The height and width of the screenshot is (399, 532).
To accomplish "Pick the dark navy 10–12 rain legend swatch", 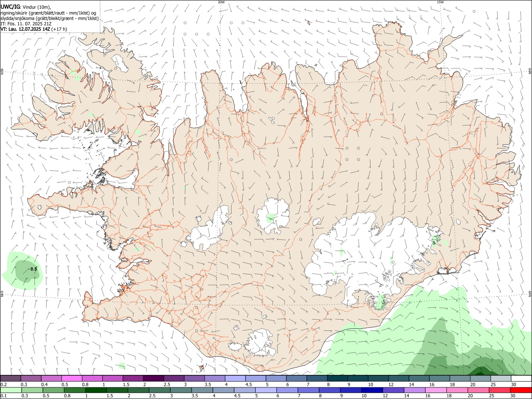I will [372, 390].
